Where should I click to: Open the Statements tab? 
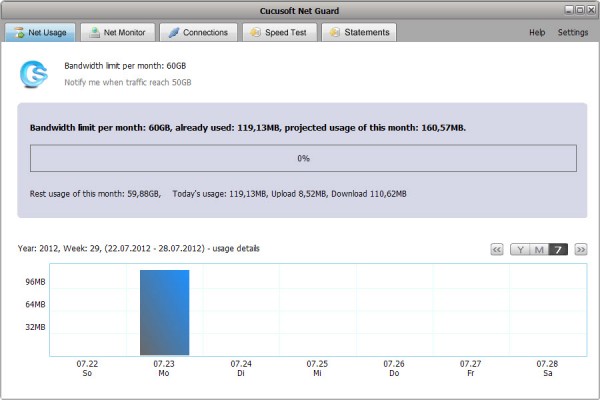359,33
